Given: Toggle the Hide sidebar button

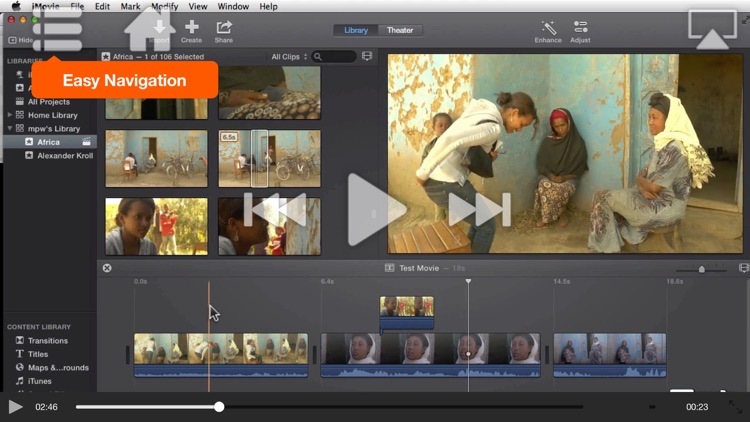Looking at the screenshot, I should (21, 40).
